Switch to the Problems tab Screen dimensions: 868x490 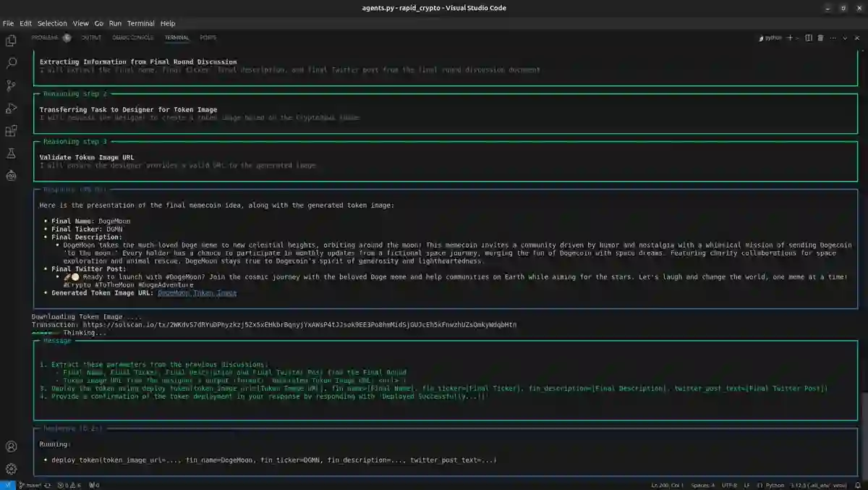pos(45,38)
